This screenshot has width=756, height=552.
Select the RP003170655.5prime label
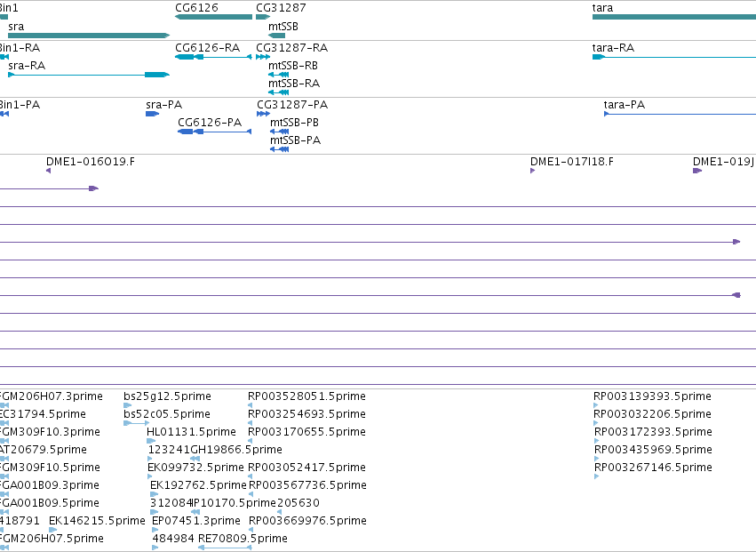point(306,432)
